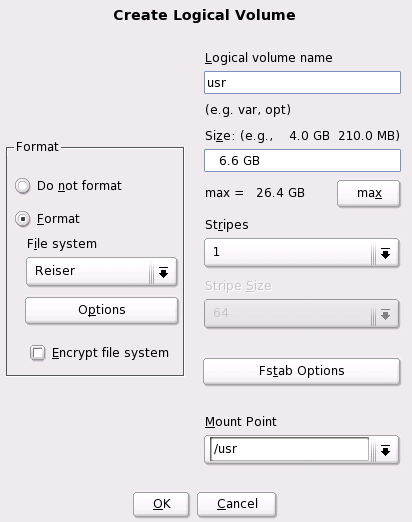Select the Format radio button
This screenshot has width=412, height=522.
point(23,219)
